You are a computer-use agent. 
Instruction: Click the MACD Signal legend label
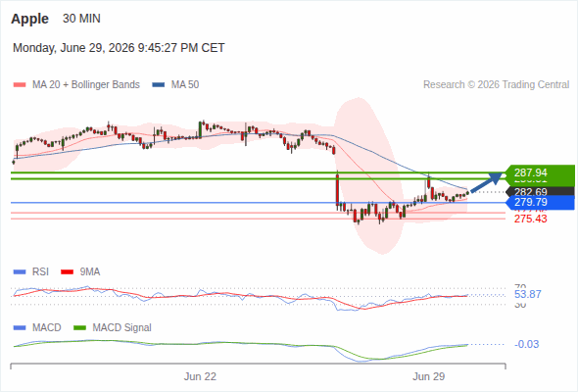click(x=122, y=328)
